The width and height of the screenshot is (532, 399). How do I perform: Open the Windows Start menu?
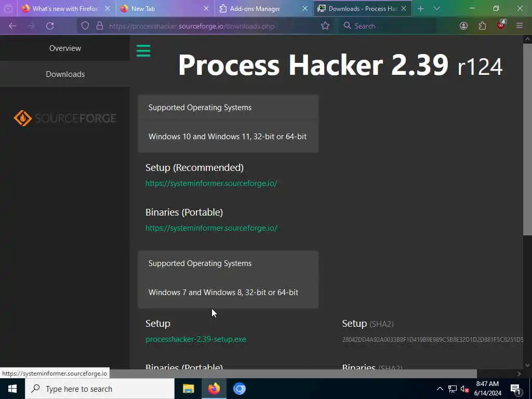(12, 389)
